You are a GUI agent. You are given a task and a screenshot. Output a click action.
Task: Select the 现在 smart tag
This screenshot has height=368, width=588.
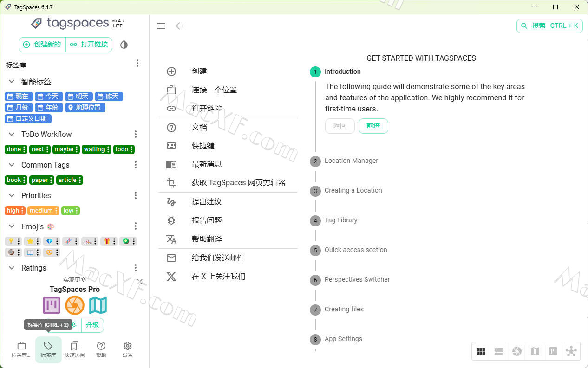19,97
